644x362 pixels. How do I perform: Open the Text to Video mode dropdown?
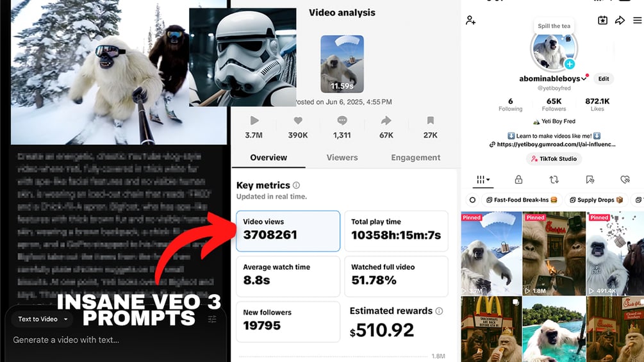(x=43, y=319)
